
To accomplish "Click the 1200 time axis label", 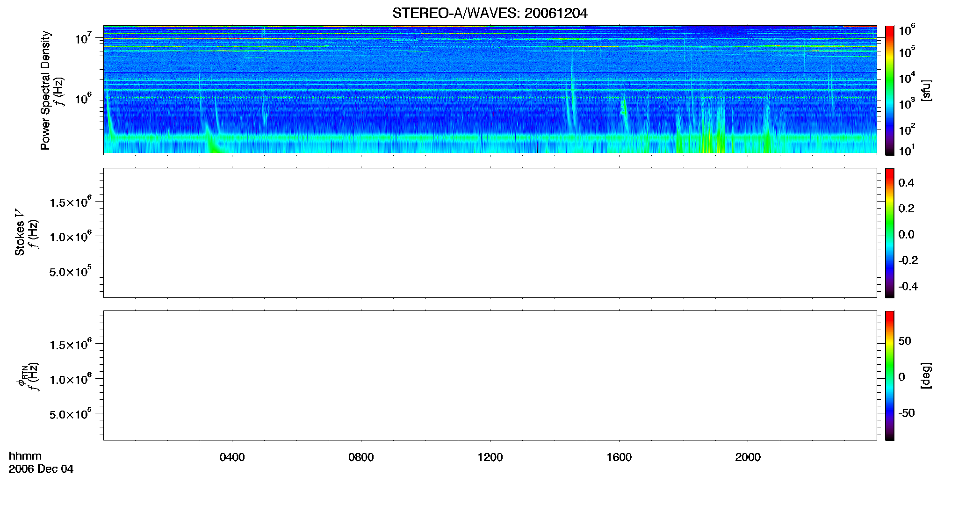I will pos(490,457).
